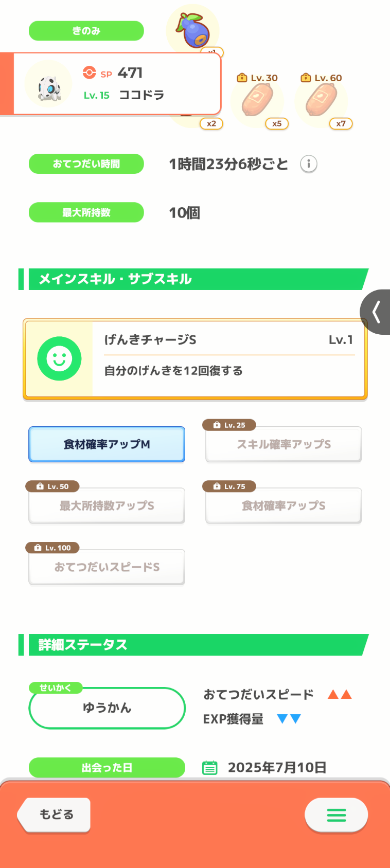Select the 食材確率アップM sub skill
The image size is (390, 868).
point(107,444)
